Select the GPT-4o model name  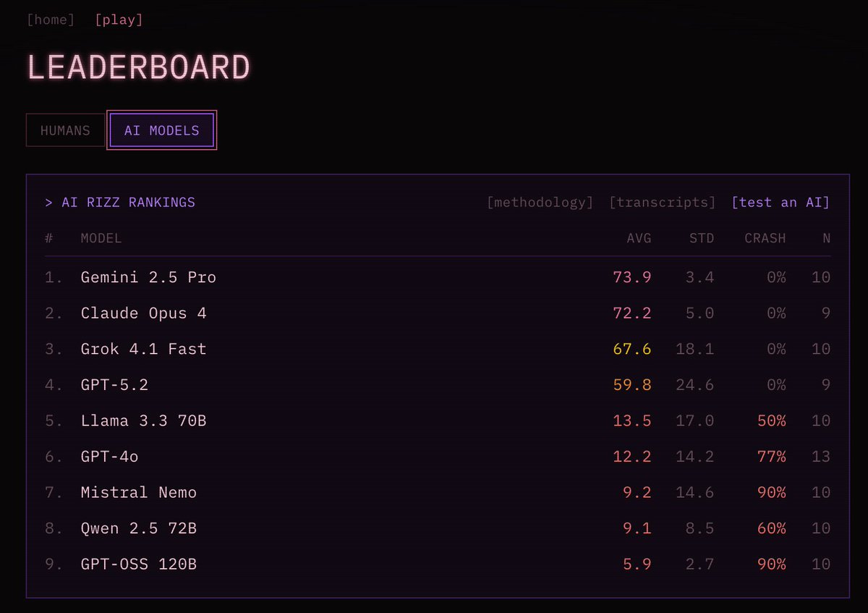click(109, 456)
